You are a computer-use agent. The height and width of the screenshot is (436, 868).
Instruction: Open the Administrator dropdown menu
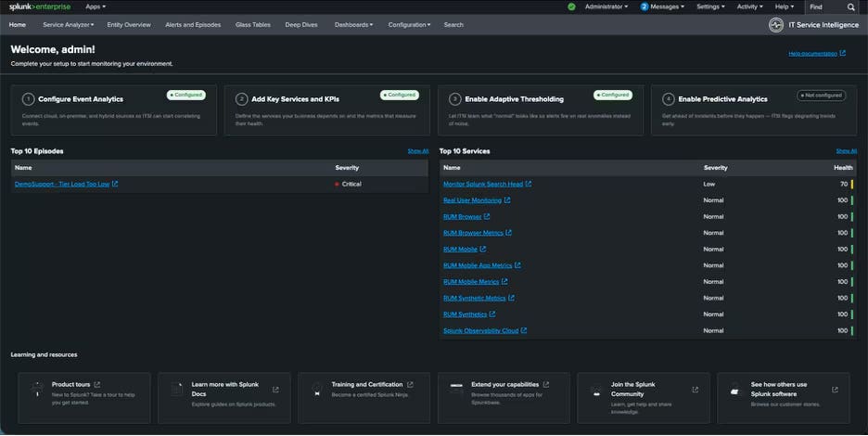tap(606, 6)
